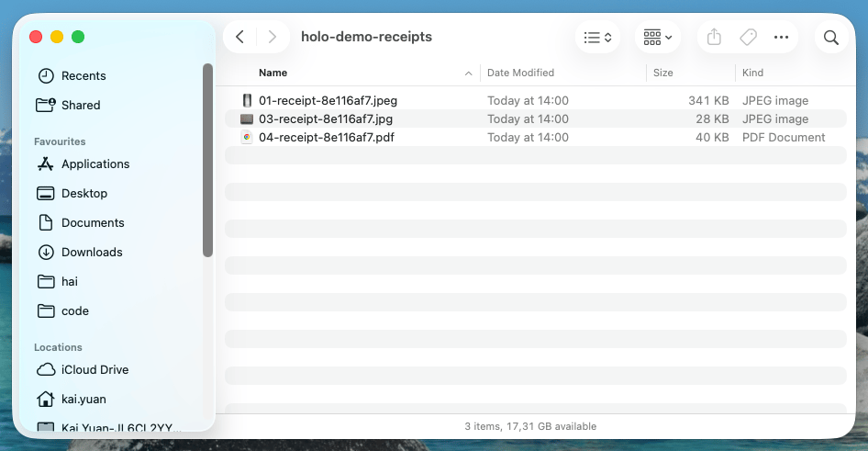The width and height of the screenshot is (868, 451).
Task: Click the search magnifier icon
Action: 831,37
